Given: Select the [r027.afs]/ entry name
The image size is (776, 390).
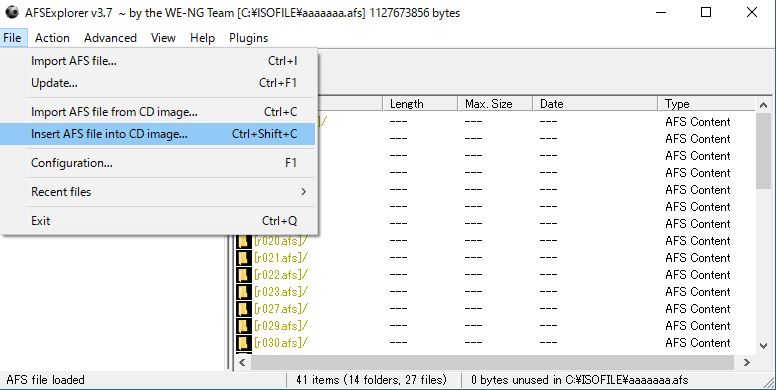Looking at the screenshot, I should [x=281, y=309].
